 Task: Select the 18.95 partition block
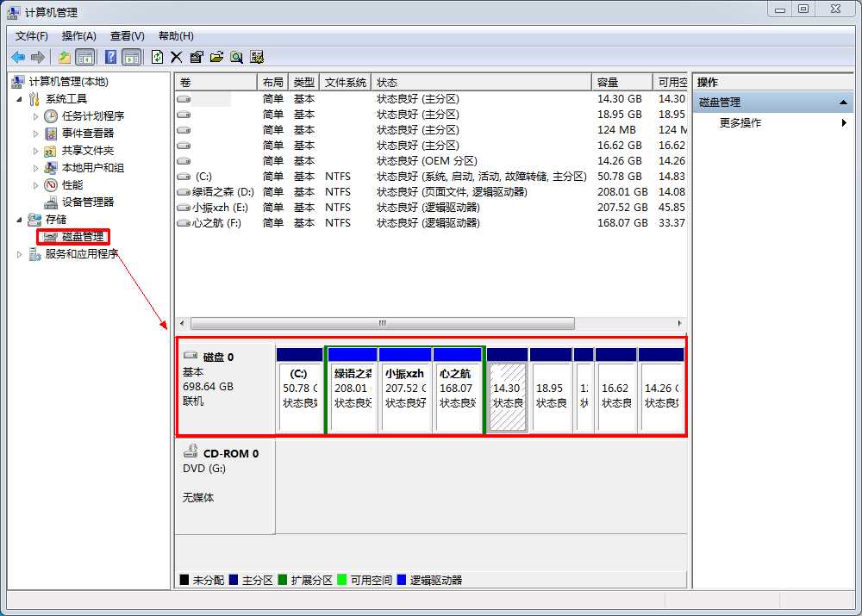click(551, 390)
